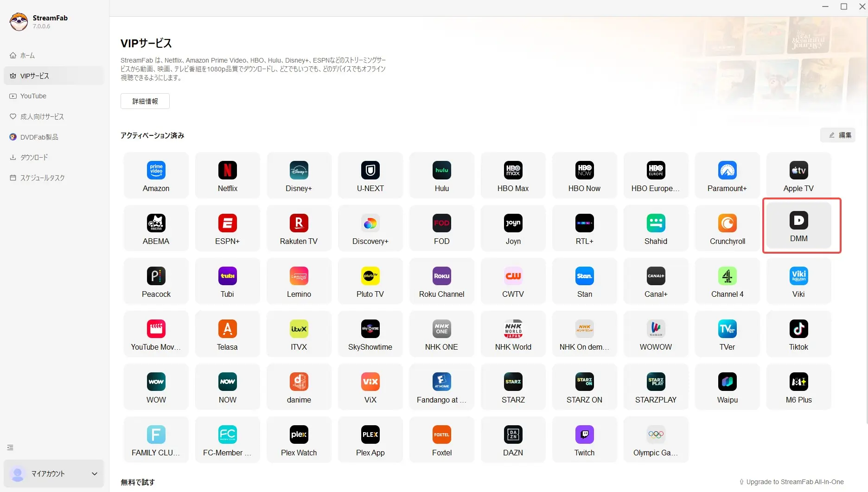Click the WOWOW service tile
Screen dimensions: 868x492
pos(656,334)
